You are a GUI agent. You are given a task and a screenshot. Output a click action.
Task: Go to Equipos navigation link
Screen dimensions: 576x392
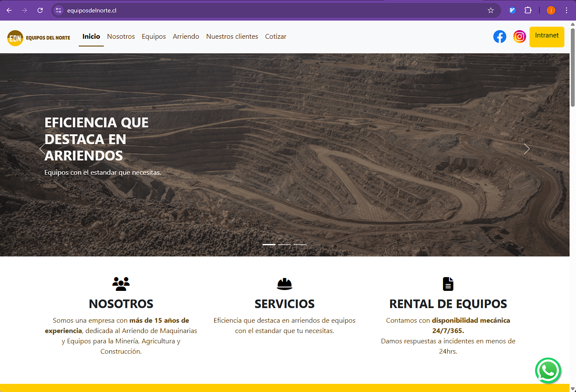pyautogui.click(x=154, y=37)
